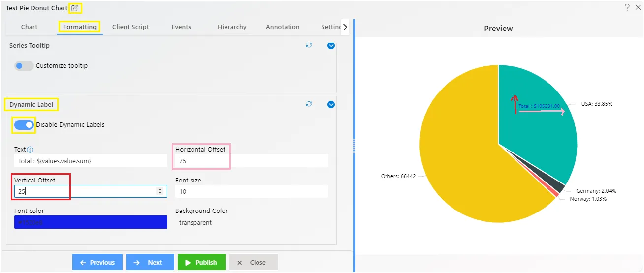Collapse the Series Tooltip section
Image resolution: width=644 pixels, height=273 pixels.
(331, 46)
